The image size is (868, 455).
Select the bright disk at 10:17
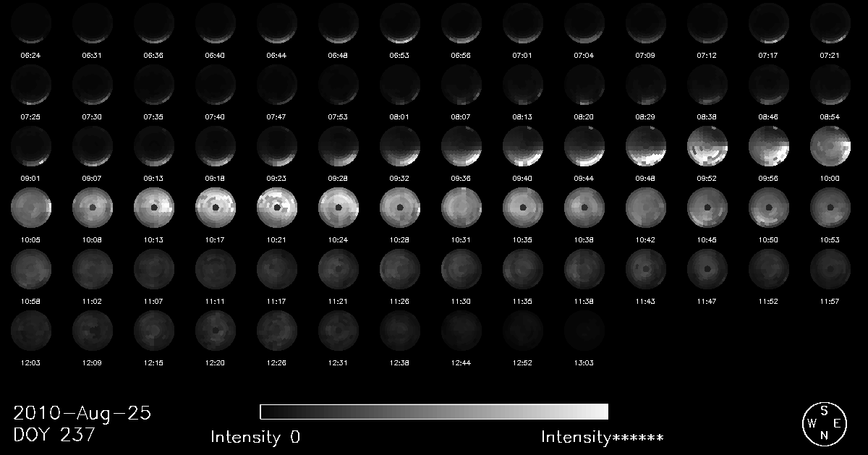point(215,208)
